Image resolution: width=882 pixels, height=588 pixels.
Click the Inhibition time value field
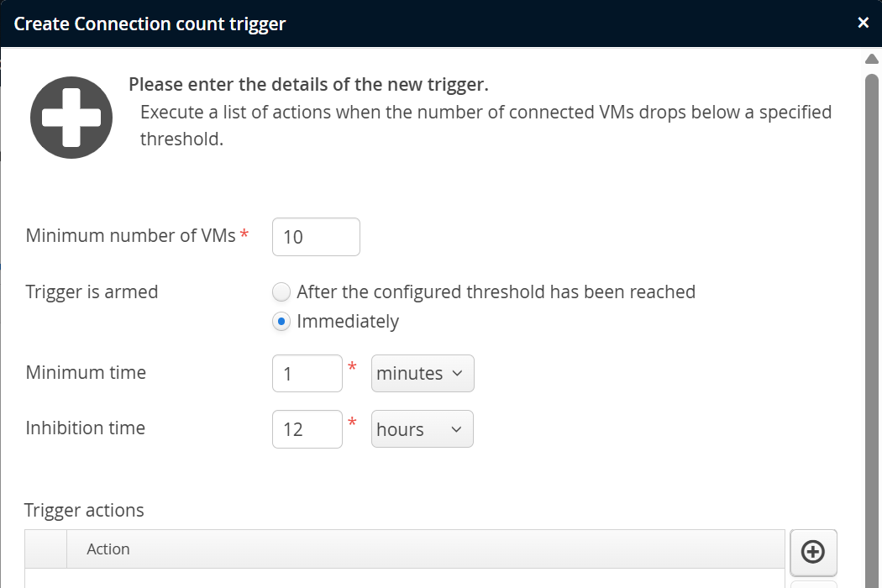pyautogui.click(x=307, y=429)
